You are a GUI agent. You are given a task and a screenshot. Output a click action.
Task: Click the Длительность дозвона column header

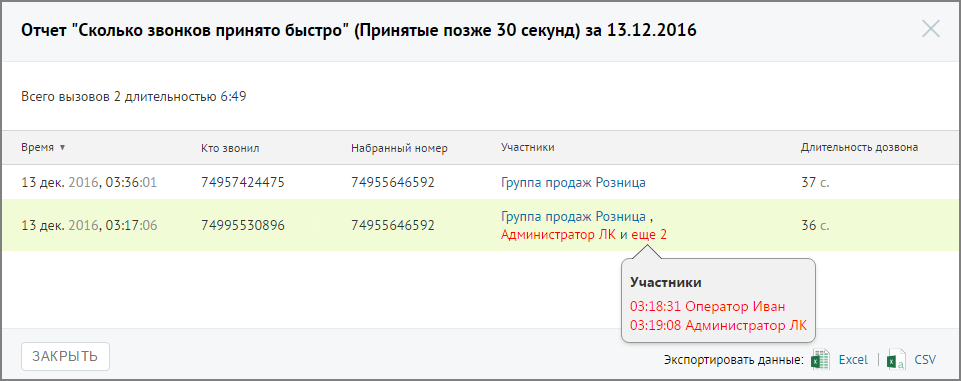(x=859, y=148)
